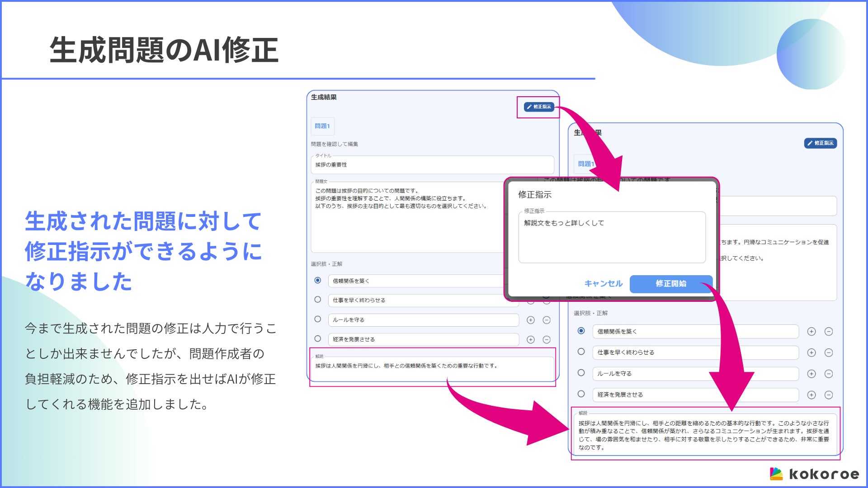Click minus icon beside ルールを守る in left panel
Image resolution: width=868 pixels, height=488 pixels.
546,320
